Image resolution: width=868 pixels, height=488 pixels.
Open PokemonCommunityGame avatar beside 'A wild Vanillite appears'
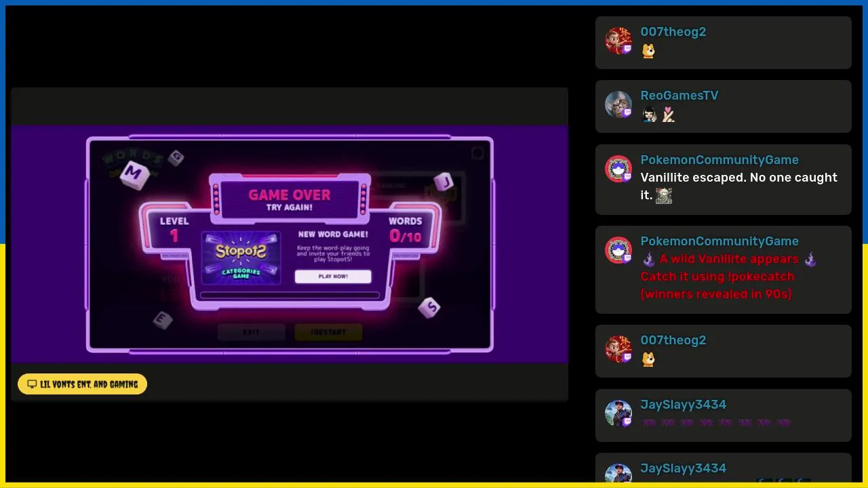pos(618,250)
